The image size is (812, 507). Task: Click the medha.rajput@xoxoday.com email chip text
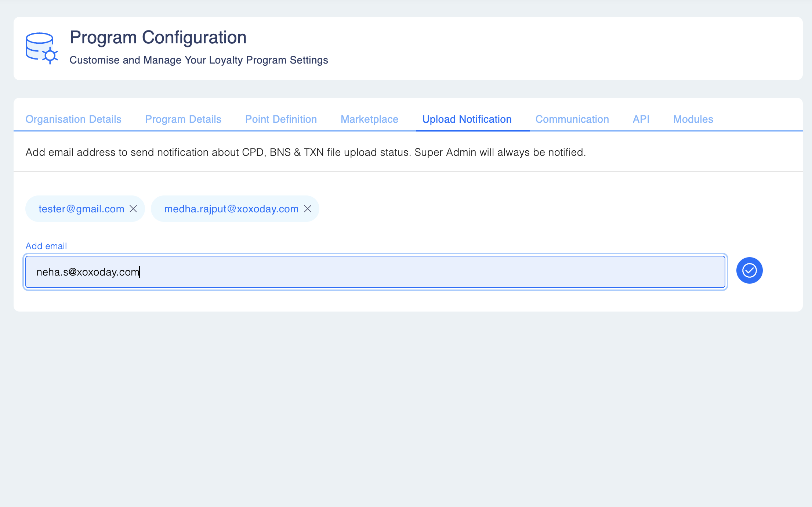[231, 209]
